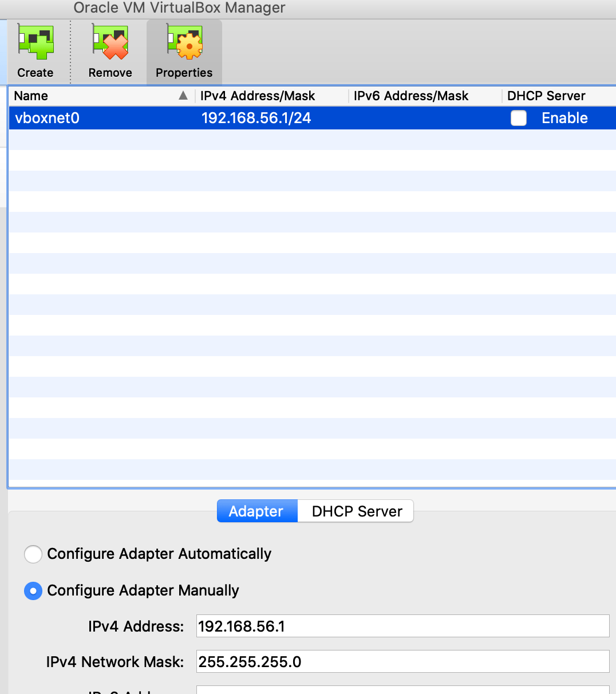Image resolution: width=616 pixels, height=694 pixels.
Task: Click the Name column sort arrow
Action: coord(183,96)
